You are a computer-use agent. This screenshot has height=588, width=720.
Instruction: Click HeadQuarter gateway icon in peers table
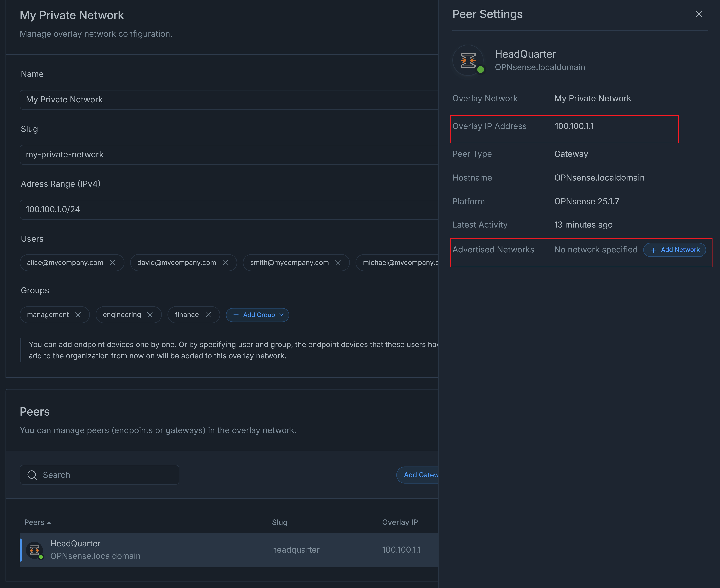35,550
